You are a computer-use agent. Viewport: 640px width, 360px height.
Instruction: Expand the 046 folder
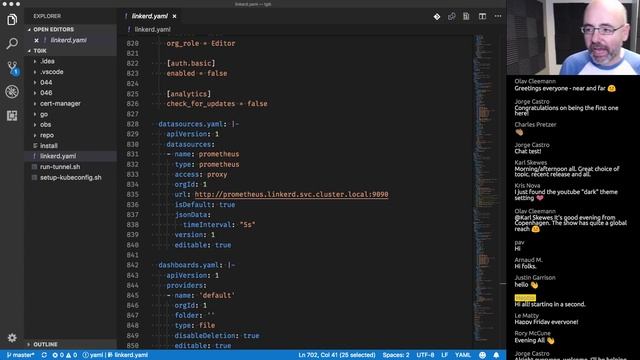point(46,93)
